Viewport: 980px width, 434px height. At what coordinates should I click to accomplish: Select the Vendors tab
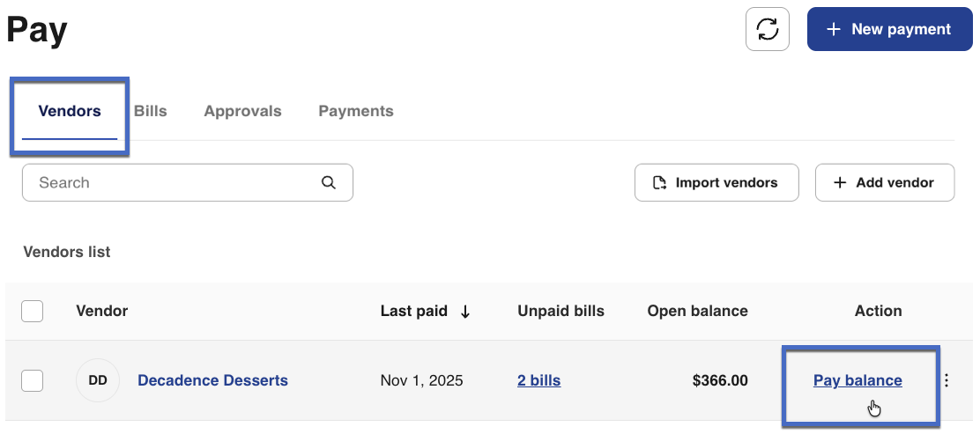pyautogui.click(x=70, y=111)
